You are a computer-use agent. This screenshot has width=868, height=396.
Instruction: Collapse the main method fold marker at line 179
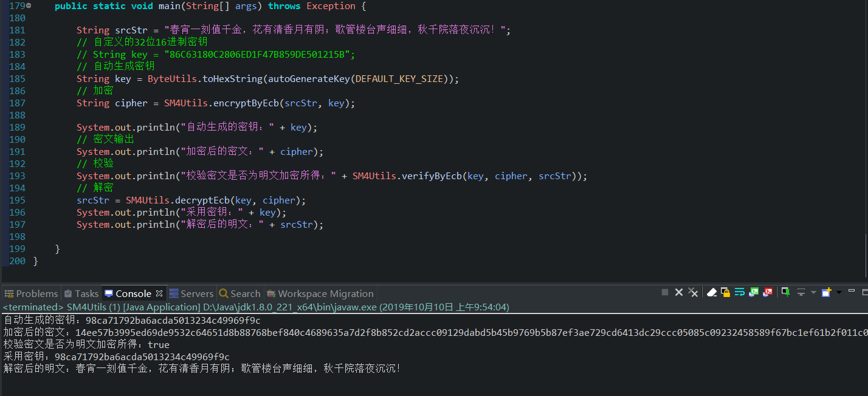coord(29,5)
